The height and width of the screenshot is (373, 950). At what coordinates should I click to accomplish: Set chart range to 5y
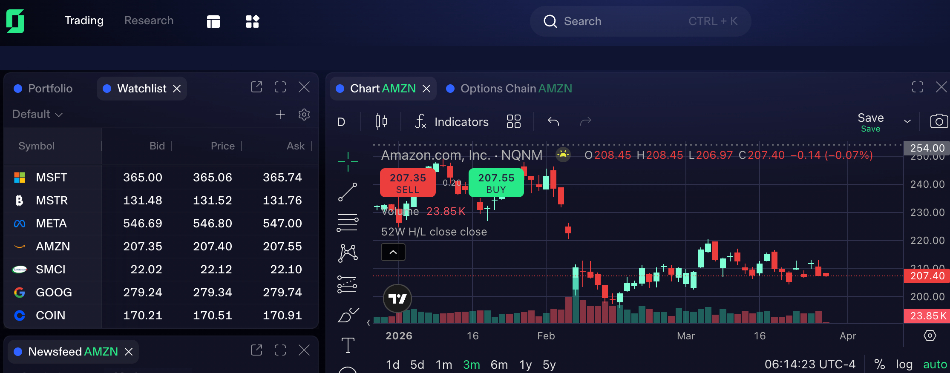pos(549,365)
